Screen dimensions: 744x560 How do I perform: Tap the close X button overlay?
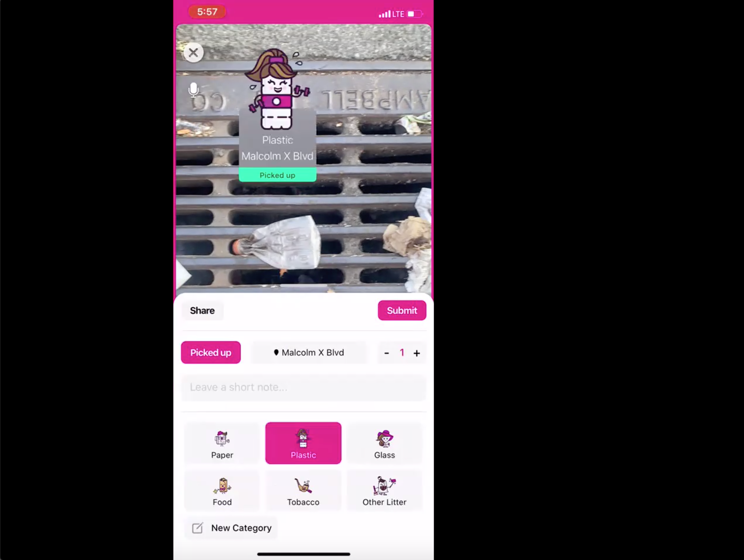point(194,52)
